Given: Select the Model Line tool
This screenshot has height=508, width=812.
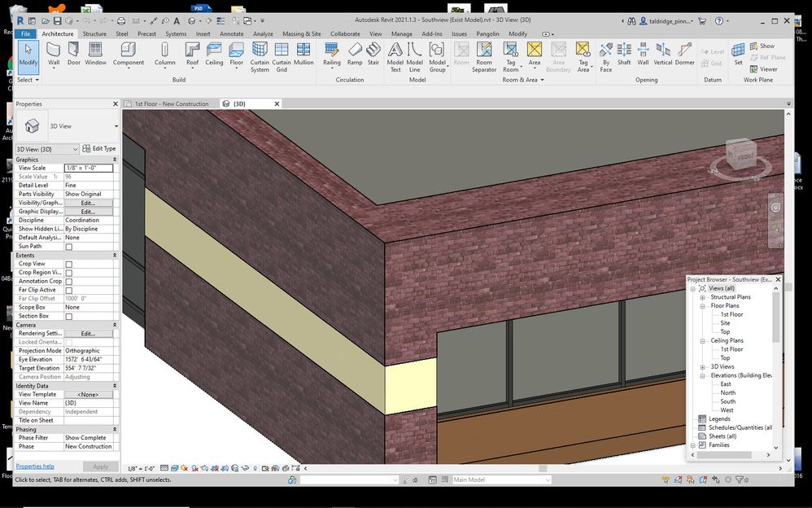Looking at the screenshot, I should click(414, 57).
